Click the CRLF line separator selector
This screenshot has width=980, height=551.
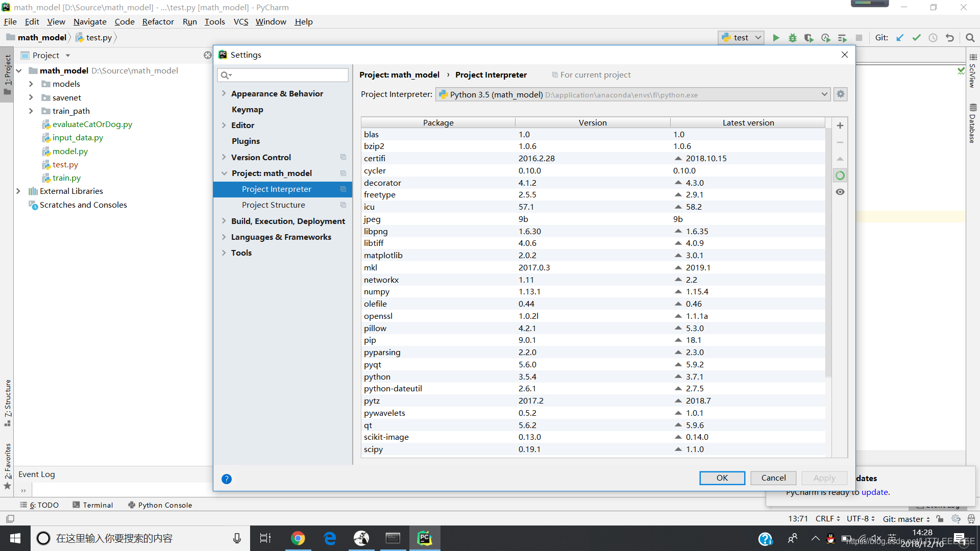[x=827, y=519]
